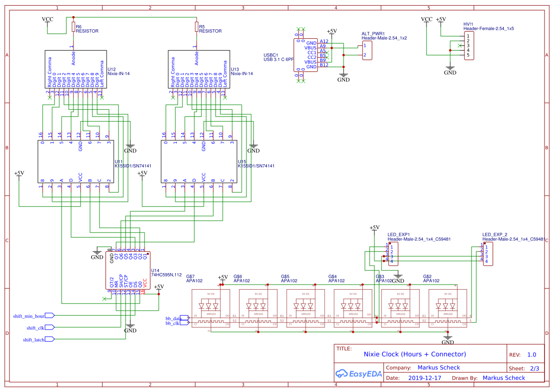Select resistor R6 at top left

pyautogui.click(x=73, y=27)
